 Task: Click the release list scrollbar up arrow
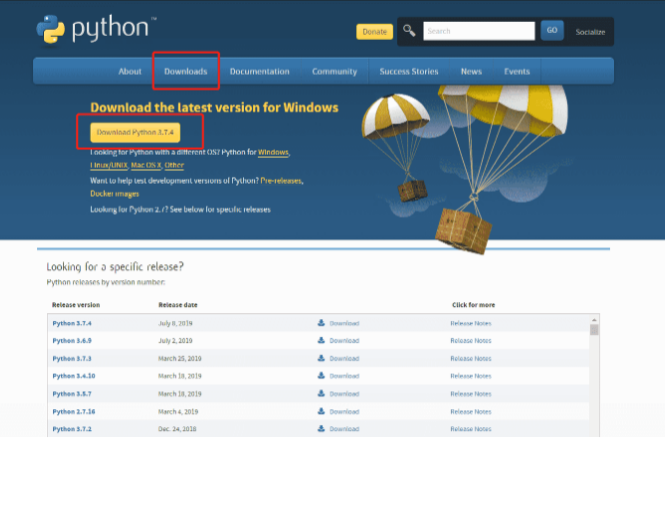click(x=594, y=320)
